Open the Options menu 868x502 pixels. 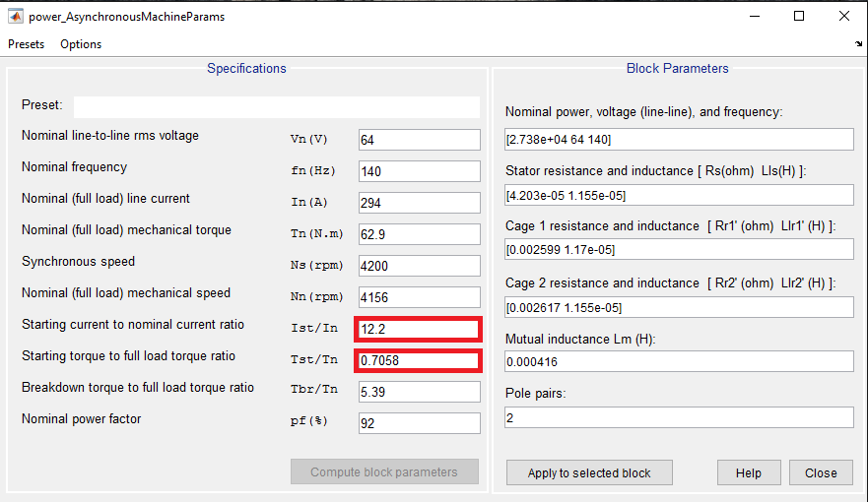click(81, 44)
